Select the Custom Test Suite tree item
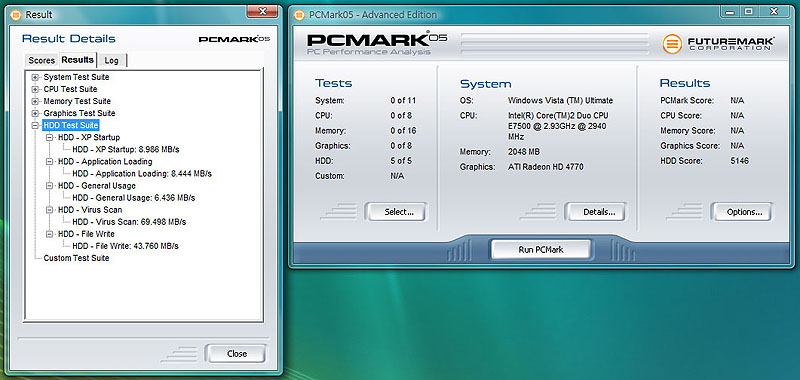This screenshot has height=380, width=800. (76, 258)
